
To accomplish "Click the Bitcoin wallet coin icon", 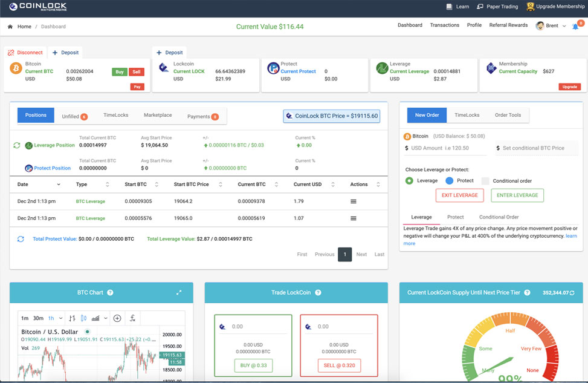I will click(x=16, y=68).
